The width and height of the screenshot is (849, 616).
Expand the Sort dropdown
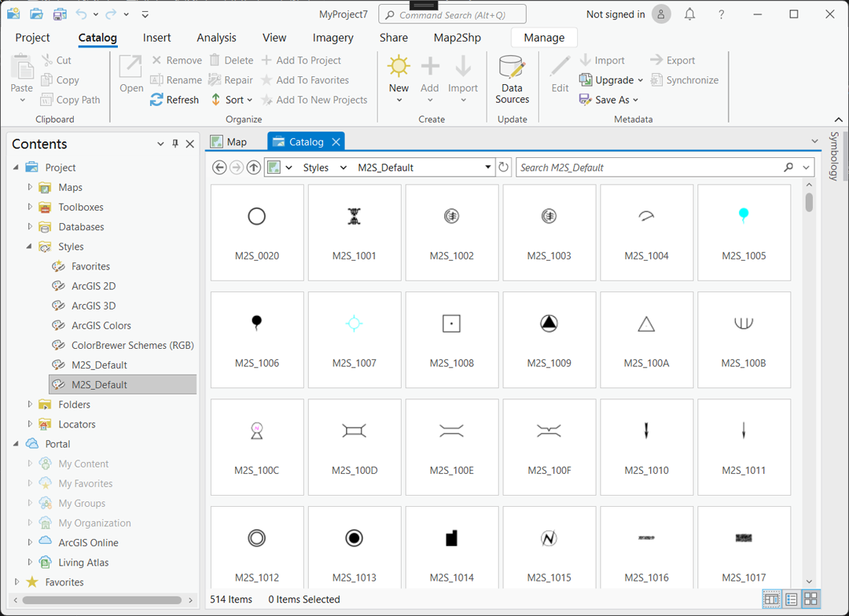point(250,100)
